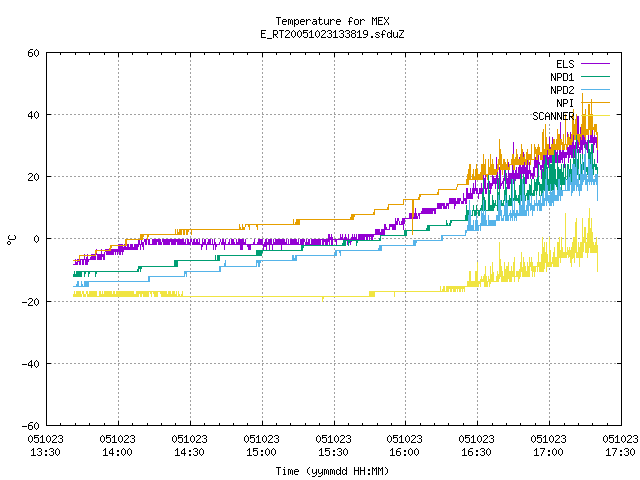
Task: Click the y-axis label 60
Action: click(x=33, y=53)
